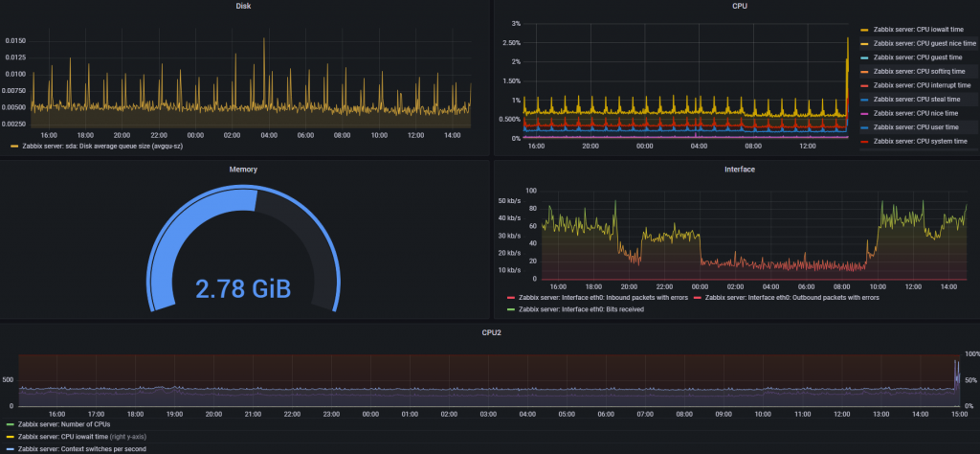Toggle the CPU guest nice time series

click(x=924, y=44)
